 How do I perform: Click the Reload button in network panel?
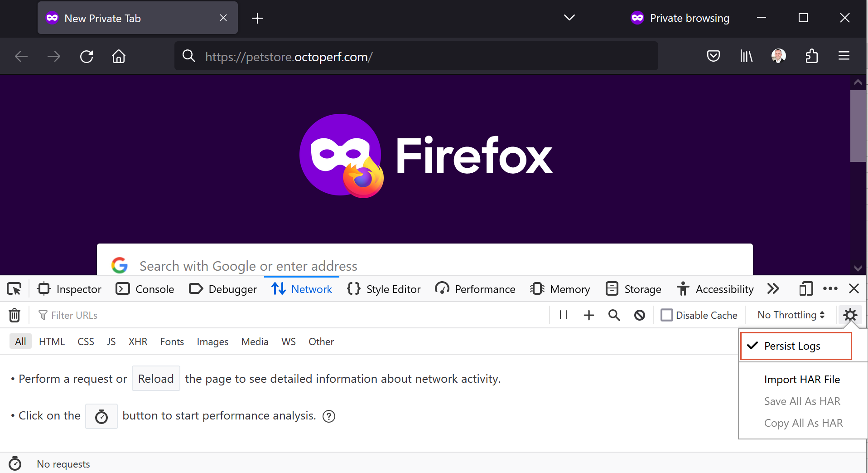click(156, 378)
